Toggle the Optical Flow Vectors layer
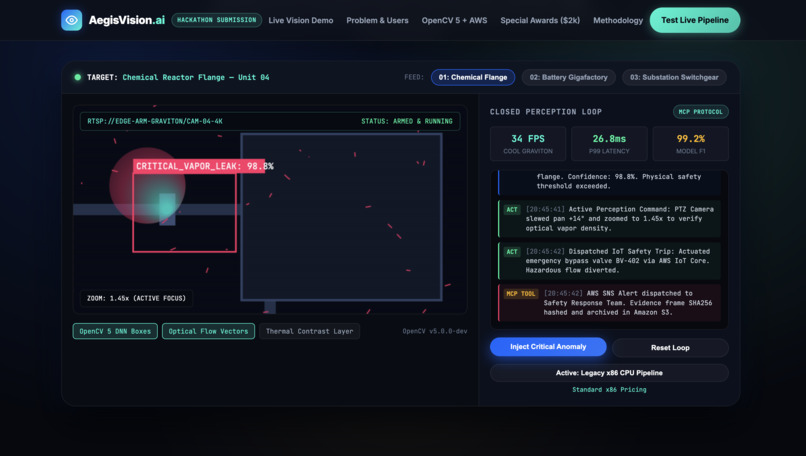Viewport: 806px width, 456px height. (x=208, y=331)
